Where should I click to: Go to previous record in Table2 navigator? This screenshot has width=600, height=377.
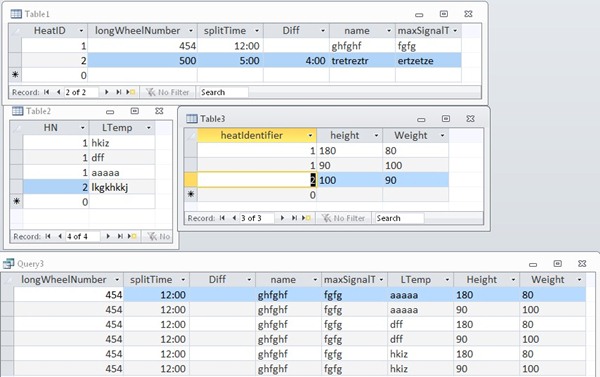pos(60,237)
